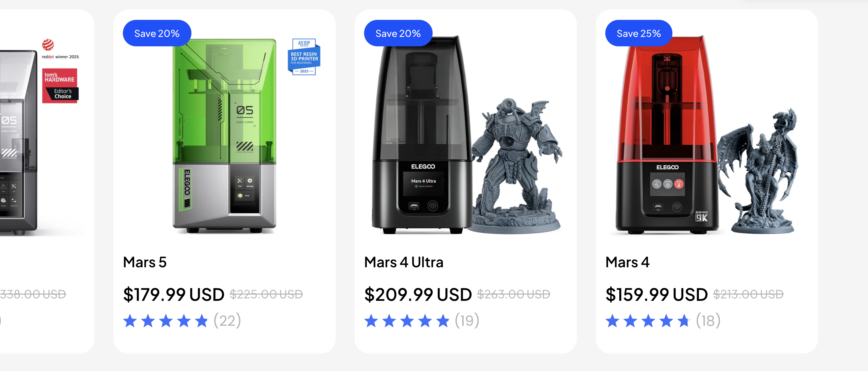868x371 pixels.
Task: Open the Mars 5 review count (22)
Action: [x=227, y=320]
